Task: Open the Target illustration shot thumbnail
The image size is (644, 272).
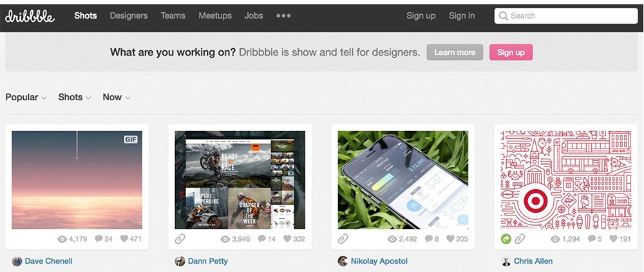Action: click(x=566, y=179)
